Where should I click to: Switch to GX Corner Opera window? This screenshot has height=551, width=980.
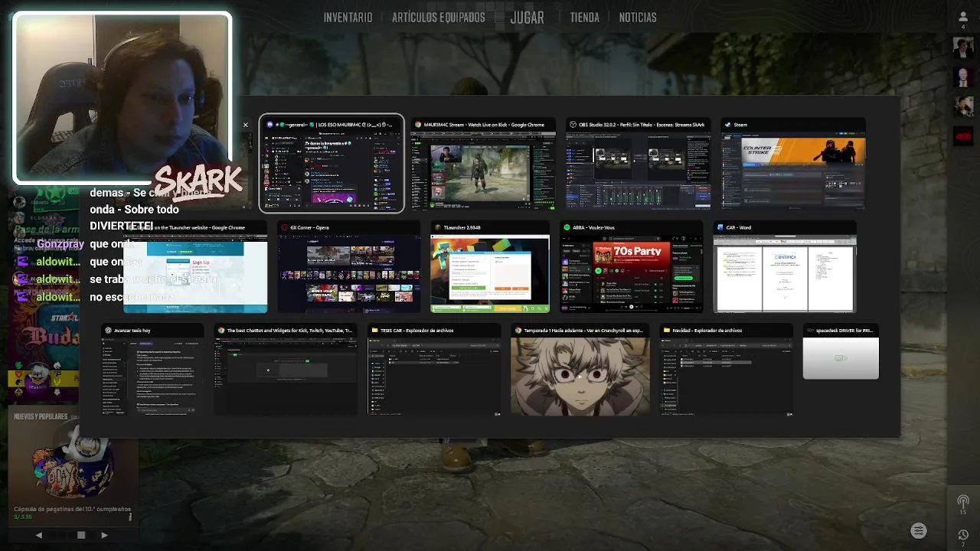pyautogui.click(x=348, y=268)
